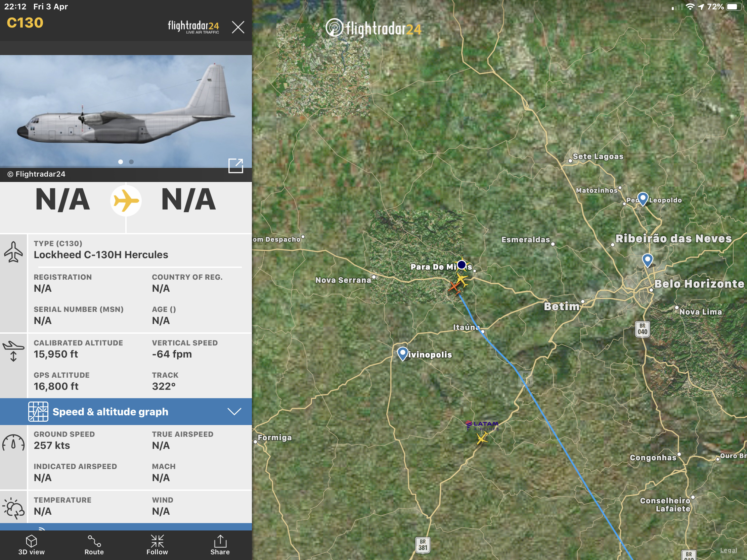
Task: Click the blue flight track line
Action: [554, 435]
